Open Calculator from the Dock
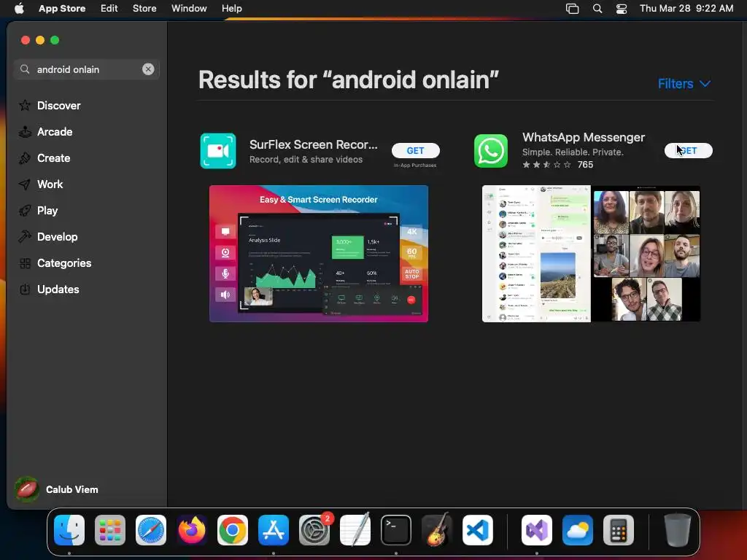 [x=619, y=530]
